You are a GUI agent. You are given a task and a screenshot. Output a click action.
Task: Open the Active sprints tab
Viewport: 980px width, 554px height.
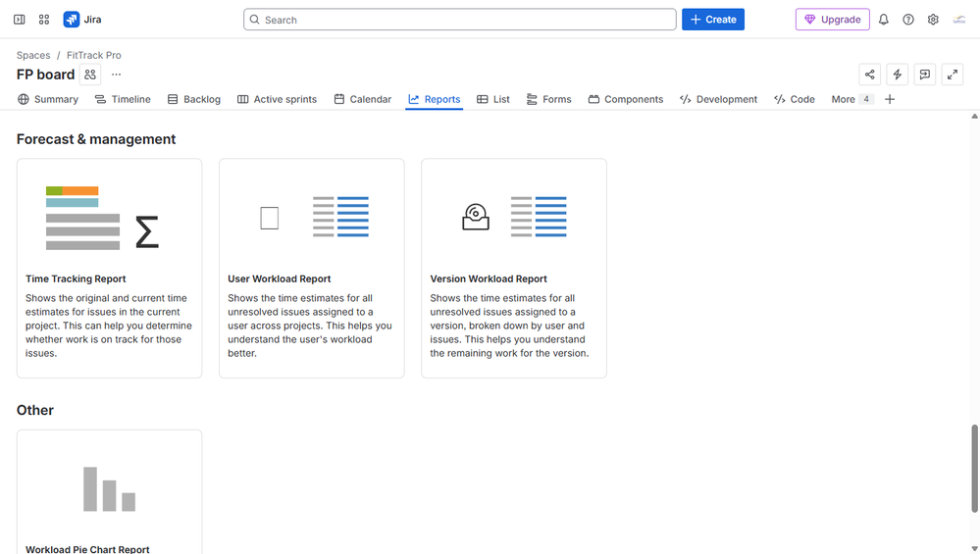point(277,99)
